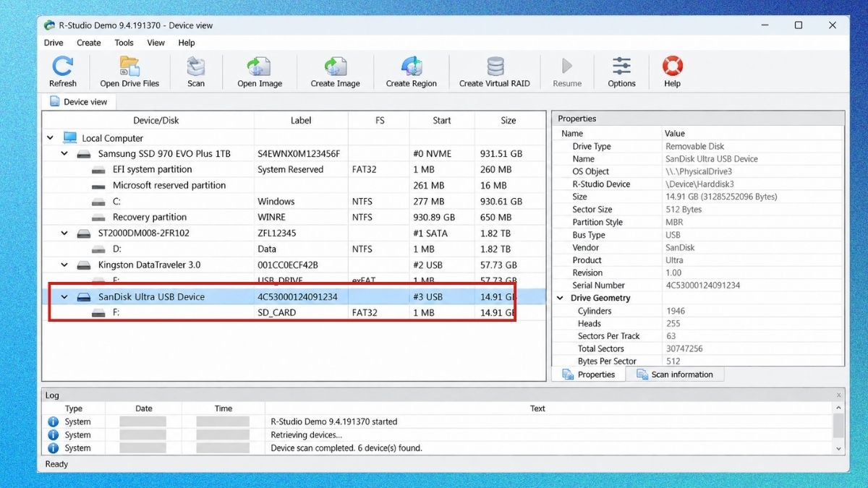Image resolution: width=868 pixels, height=488 pixels.
Task: Open the Tools menu
Action: [124, 43]
